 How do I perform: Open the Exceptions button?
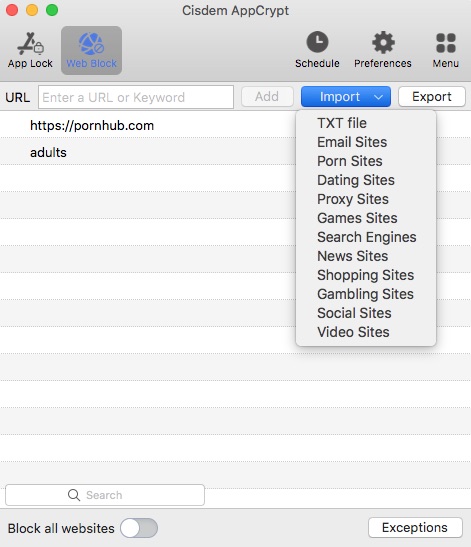[x=415, y=527]
